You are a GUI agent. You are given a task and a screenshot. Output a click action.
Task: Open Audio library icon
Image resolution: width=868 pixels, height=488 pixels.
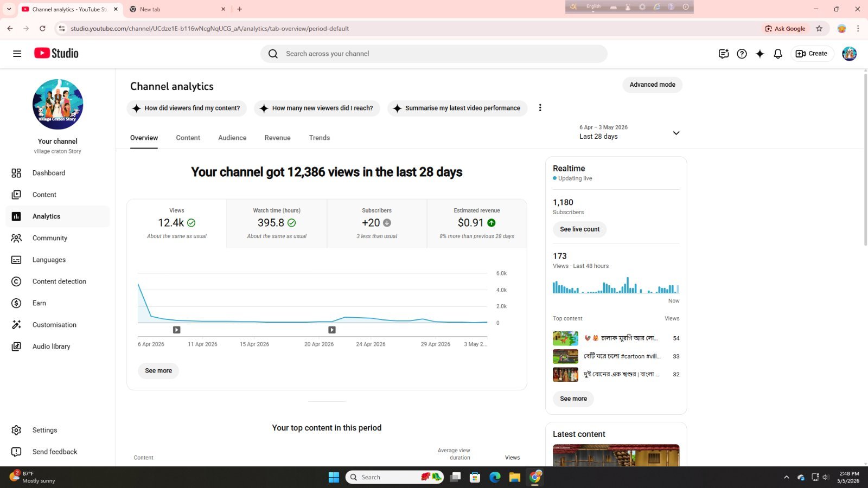click(16, 346)
